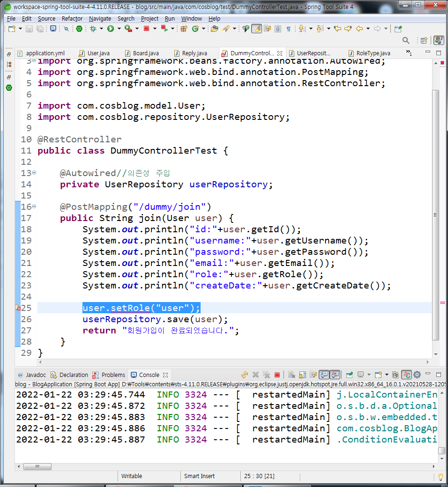Maximize the editor area
This screenshot has width=448, height=487.
coord(439,53)
